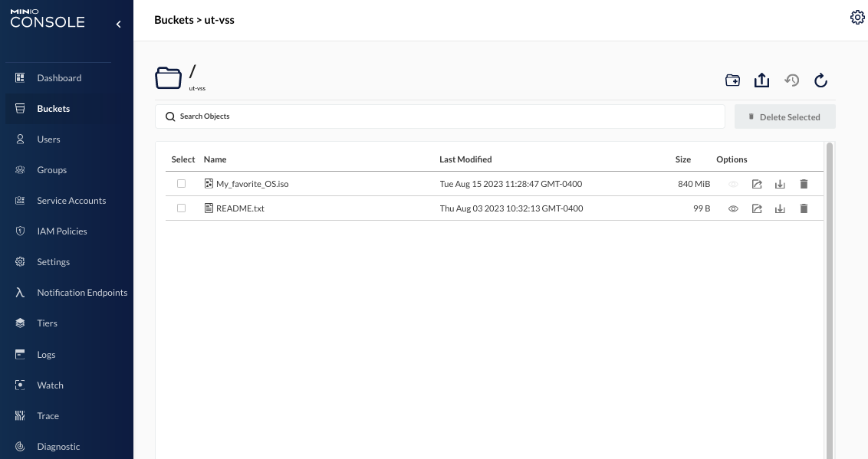868x459 pixels.
Task: Share the My_favorite_OS.iso file
Action: point(757,184)
